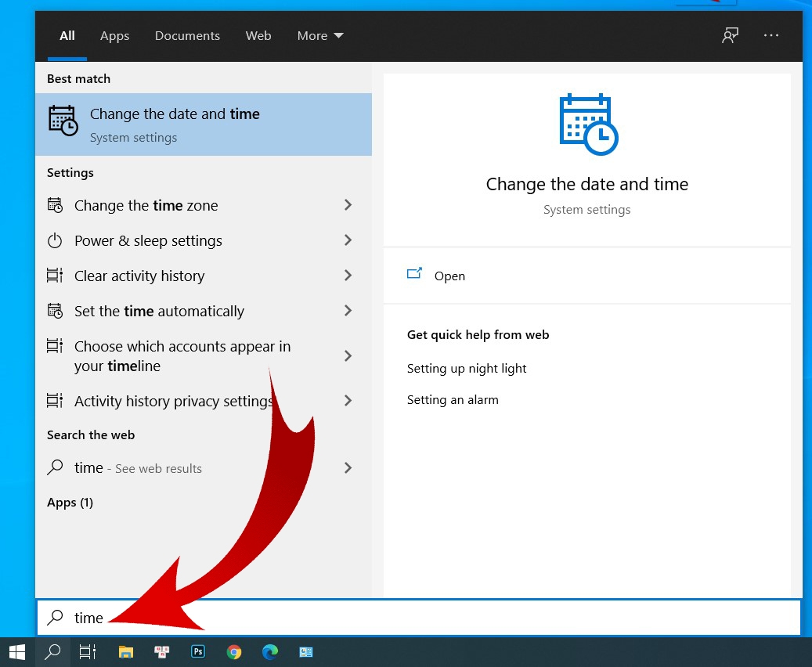The width and height of the screenshot is (812, 667).
Task: Expand the time See web results arrow
Action: (348, 468)
